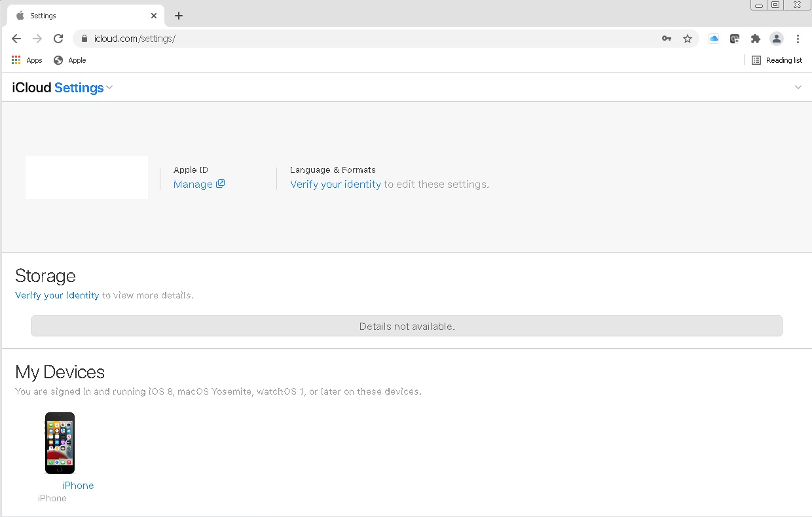Screen dimensions: 812x517
Task: Click the address bar URL
Action: click(x=134, y=39)
